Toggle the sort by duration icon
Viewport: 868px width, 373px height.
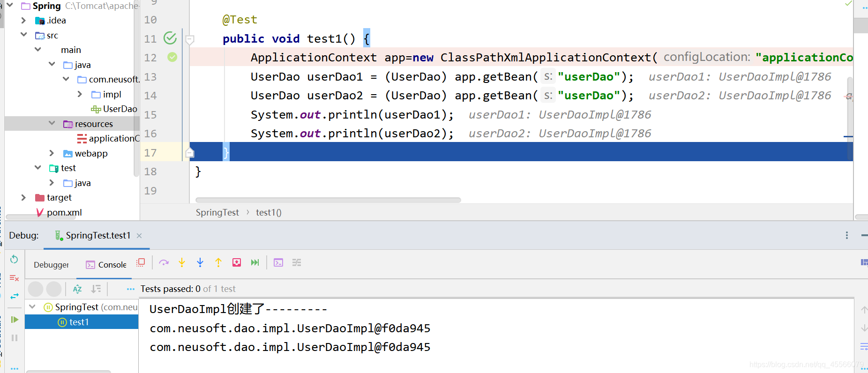(x=96, y=289)
